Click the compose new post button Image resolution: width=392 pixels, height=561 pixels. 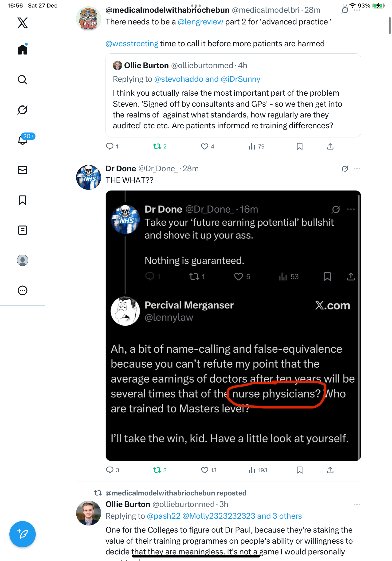point(23,534)
